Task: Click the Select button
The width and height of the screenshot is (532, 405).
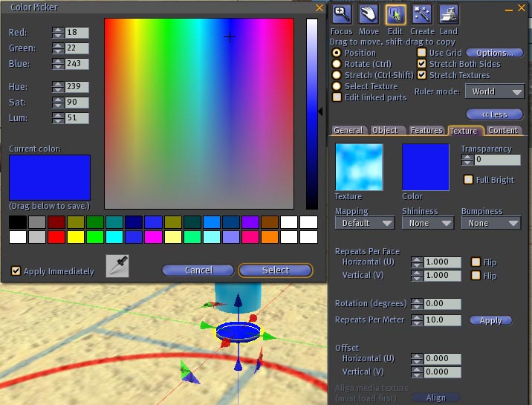Action: coord(276,270)
